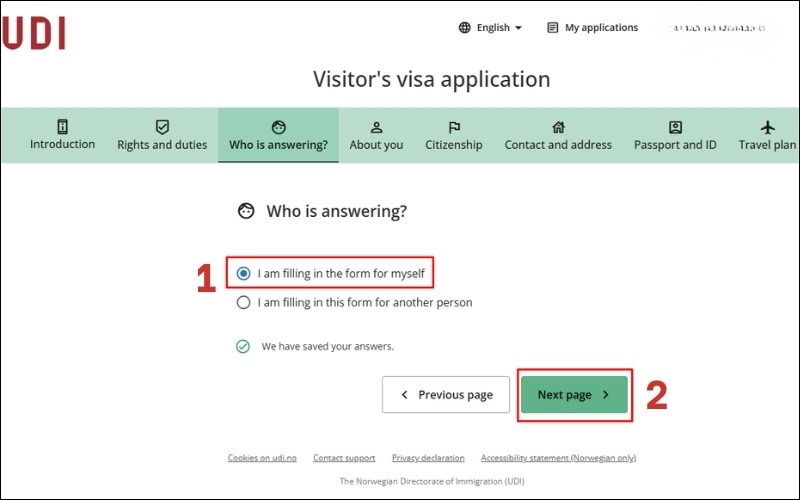The image size is (800, 500).
Task: Click the UDI logo
Action: pyautogui.click(x=34, y=33)
